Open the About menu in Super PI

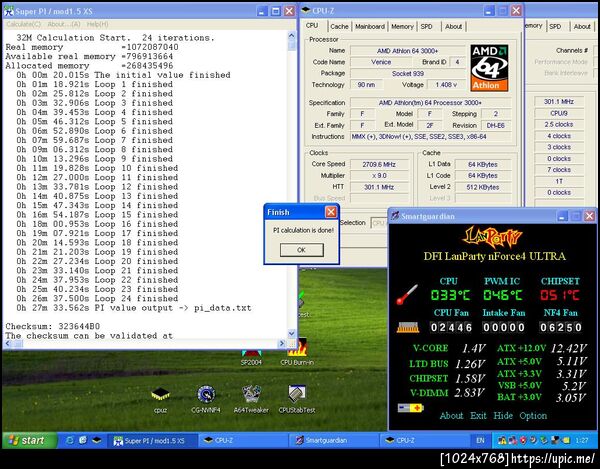[x=64, y=24]
